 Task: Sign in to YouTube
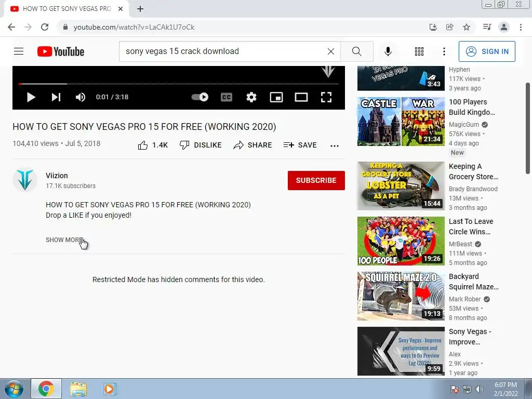tap(487, 51)
